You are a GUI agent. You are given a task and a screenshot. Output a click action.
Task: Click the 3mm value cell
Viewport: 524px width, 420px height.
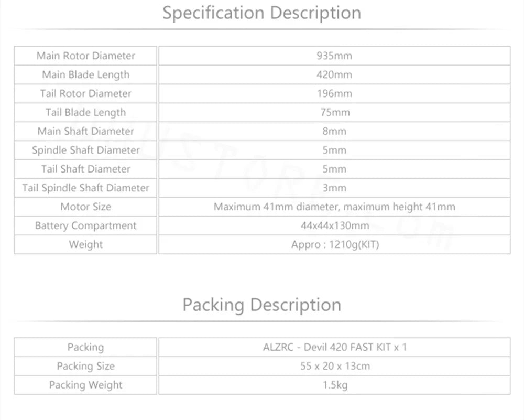tap(334, 188)
